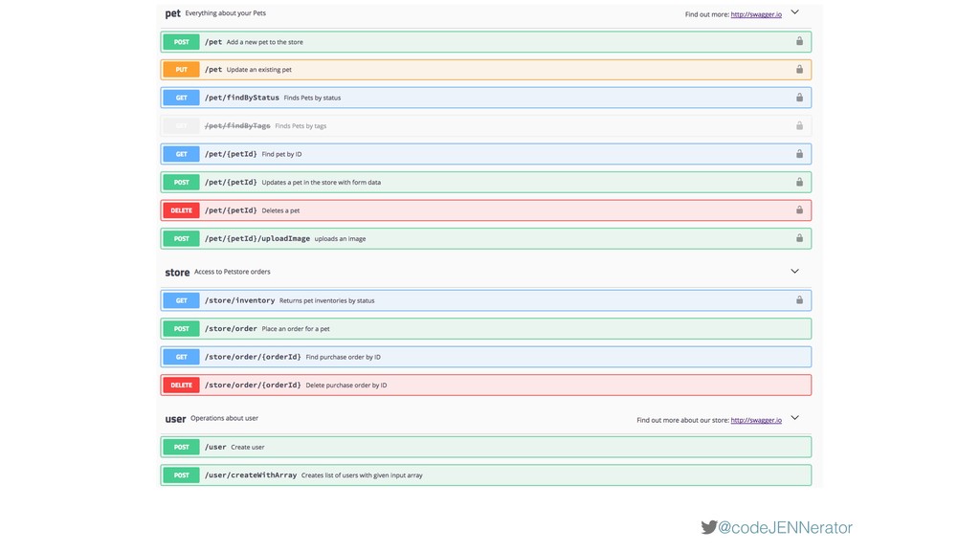Click the lock icon on deprecated /pet/findByTags row
980x551 pixels.
tap(799, 125)
